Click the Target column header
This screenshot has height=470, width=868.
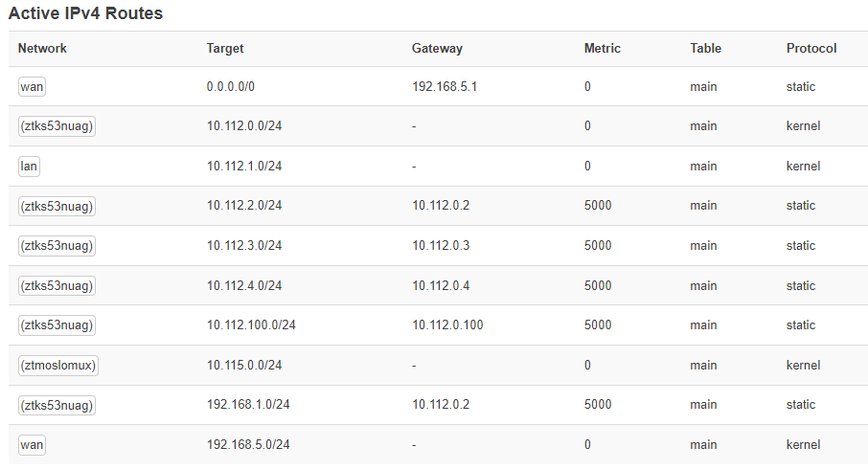coord(225,48)
